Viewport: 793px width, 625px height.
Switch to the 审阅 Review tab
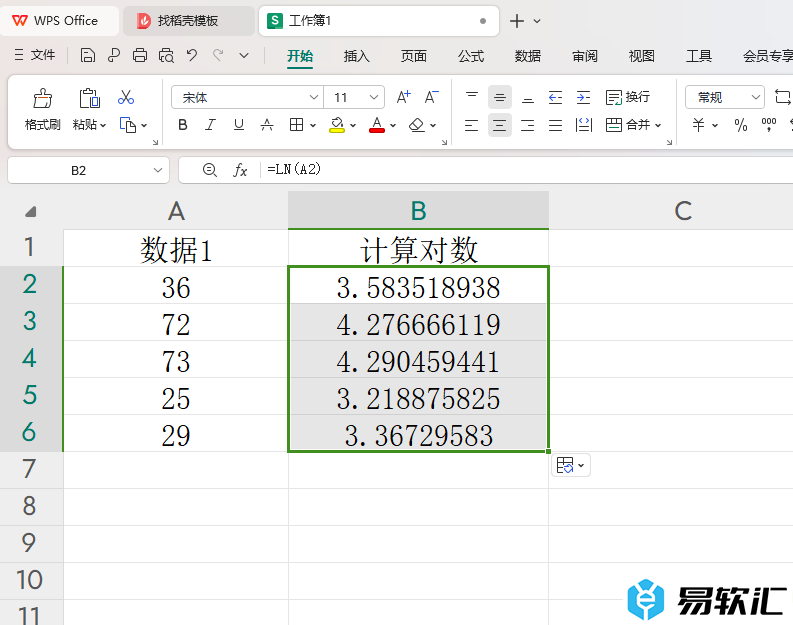585,56
